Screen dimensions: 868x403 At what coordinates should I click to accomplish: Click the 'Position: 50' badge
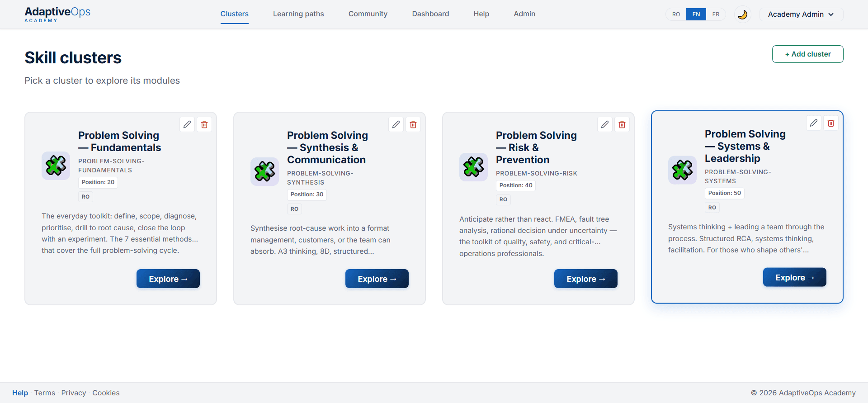click(725, 193)
